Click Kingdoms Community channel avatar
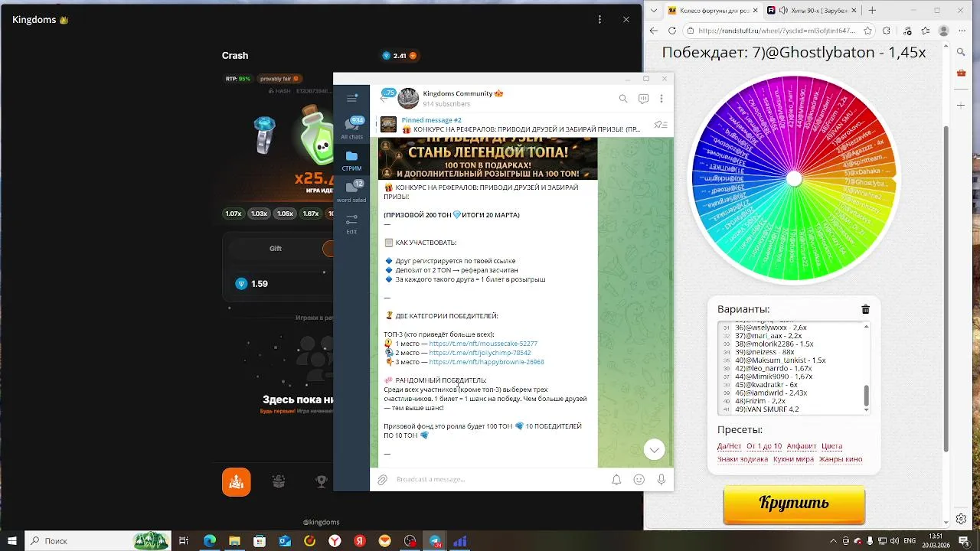The width and height of the screenshot is (980, 551). (408, 99)
